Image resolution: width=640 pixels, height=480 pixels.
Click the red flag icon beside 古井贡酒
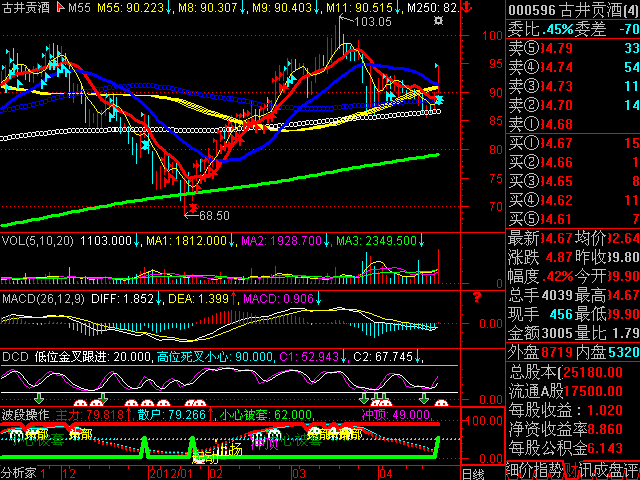pyautogui.click(x=60, y=7)
